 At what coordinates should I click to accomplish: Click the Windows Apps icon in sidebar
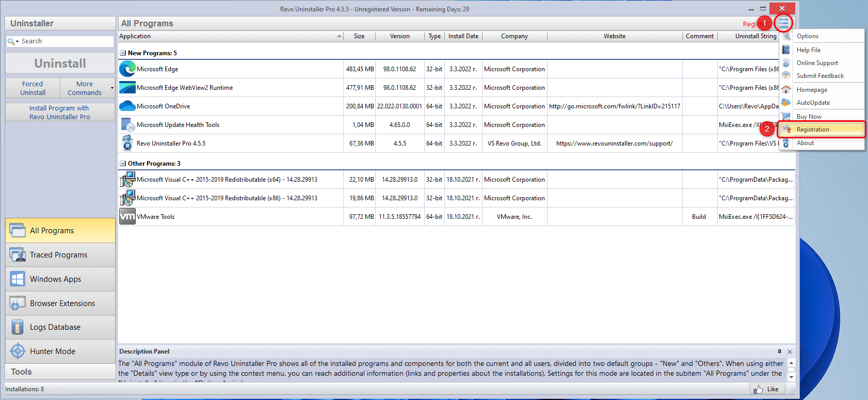(x=18, y=279)
